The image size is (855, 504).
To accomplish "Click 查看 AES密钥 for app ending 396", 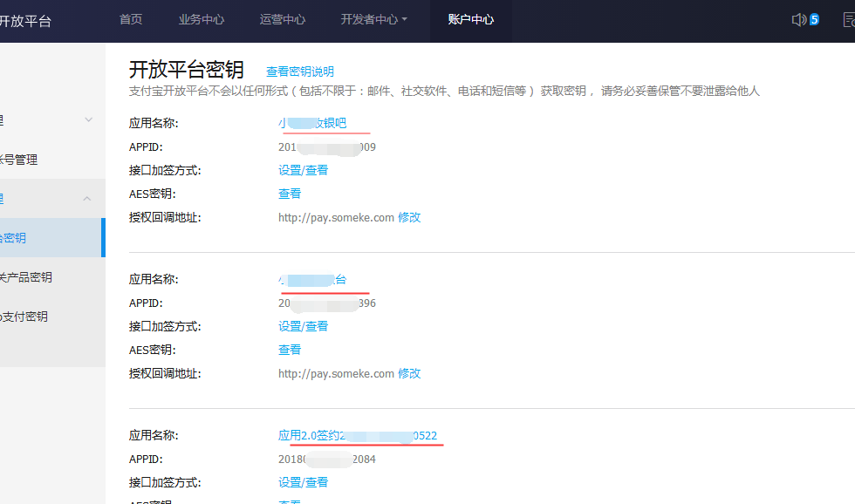I will tap(290, 350).
